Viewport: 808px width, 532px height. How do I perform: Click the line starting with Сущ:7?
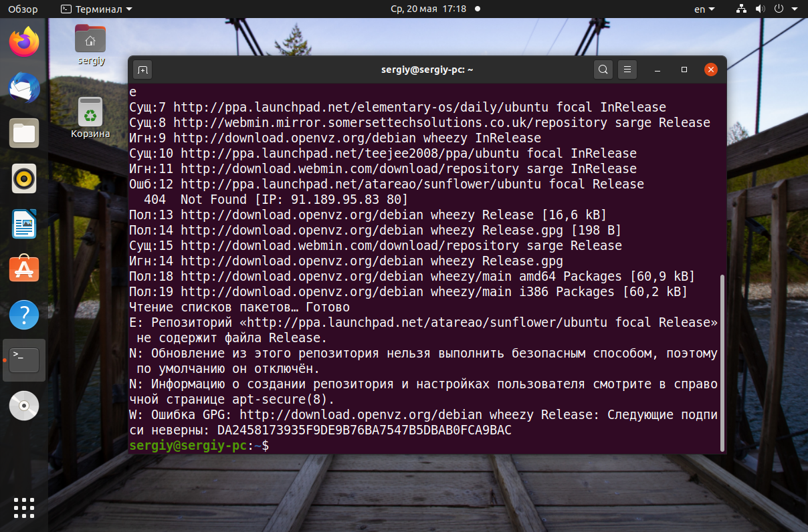point(397,108)
